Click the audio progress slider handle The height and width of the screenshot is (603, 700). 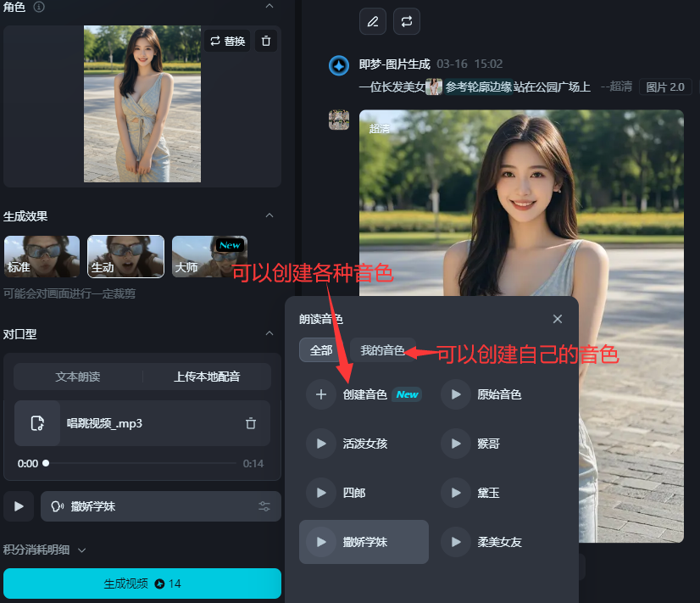46,463
